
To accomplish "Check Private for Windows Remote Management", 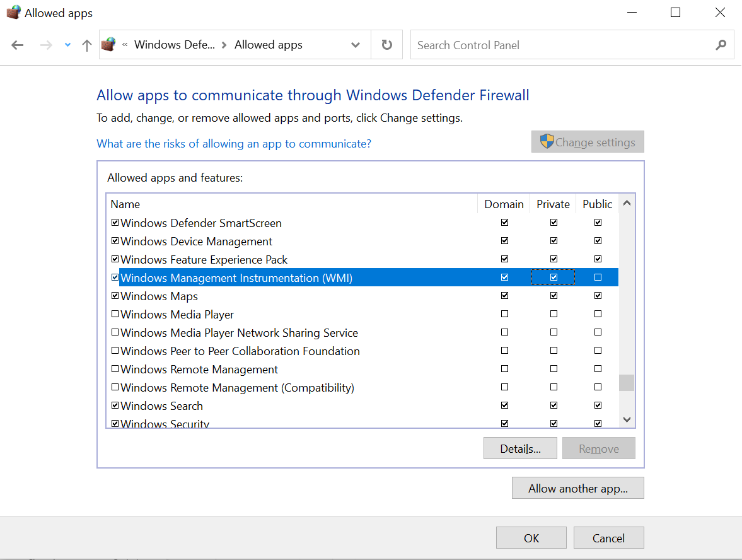I will pyautogui.click(x=554, y=369).
